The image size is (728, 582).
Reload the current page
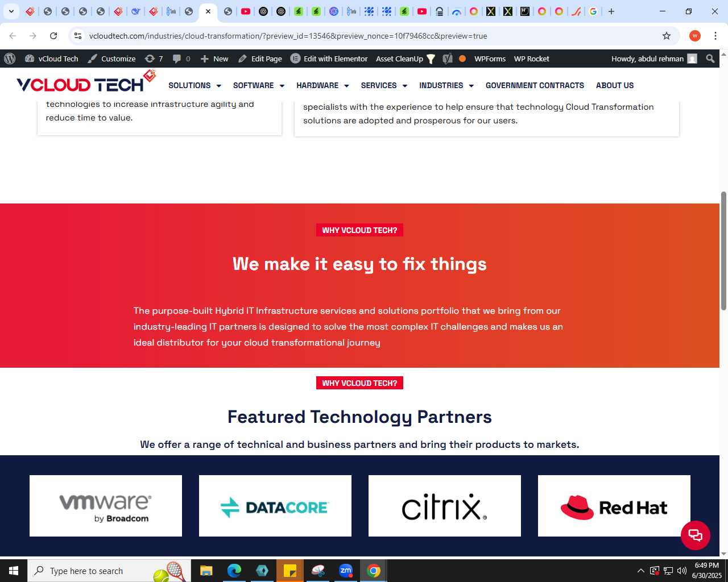point(53,36)
